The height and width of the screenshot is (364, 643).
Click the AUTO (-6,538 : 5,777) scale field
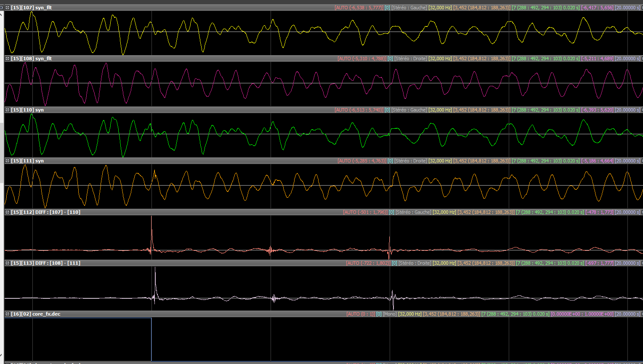coord(359,8)
